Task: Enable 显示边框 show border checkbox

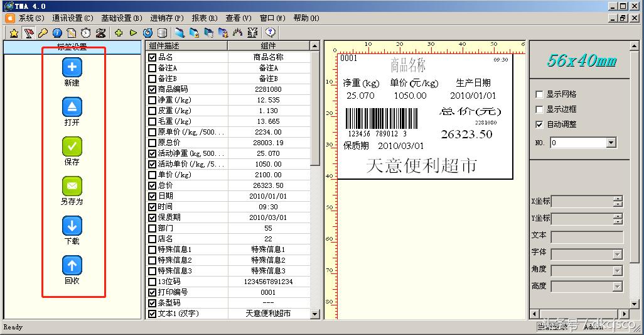Action: pyautogui.click(x=539, y=109)
